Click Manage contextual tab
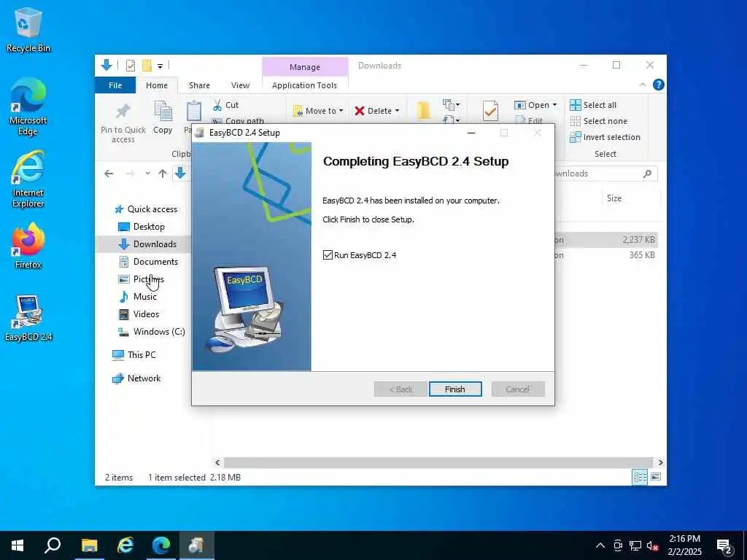This screenshot has height=560, width=747. pyautogui.click(x=305, y=66)
